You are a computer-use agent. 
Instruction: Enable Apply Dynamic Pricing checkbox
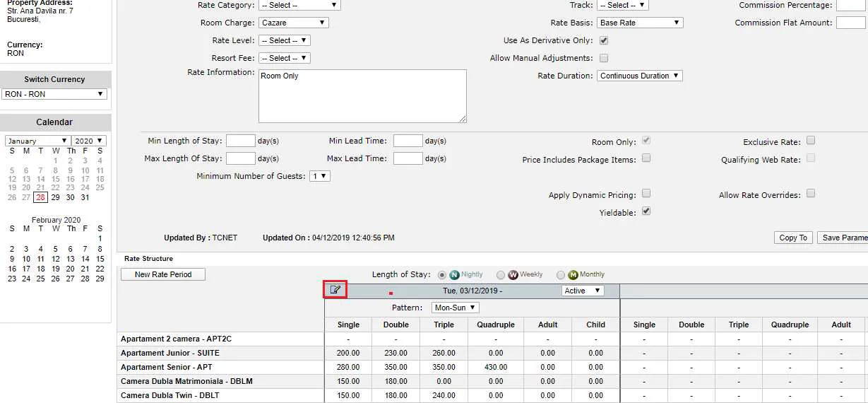coord(646,194)
